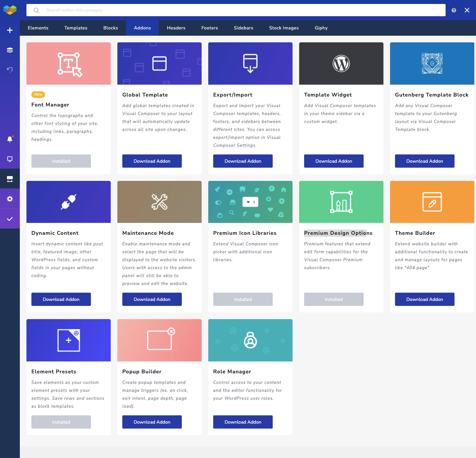This screenshot has height=458, width=476.
Task: Click the New badge on Font Manager
Action: pos(38,94)
